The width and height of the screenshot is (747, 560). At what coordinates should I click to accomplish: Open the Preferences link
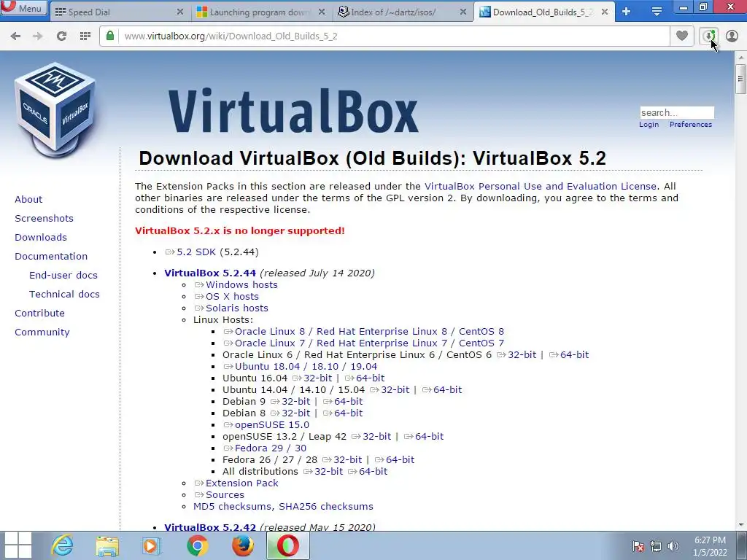(691, 124)
